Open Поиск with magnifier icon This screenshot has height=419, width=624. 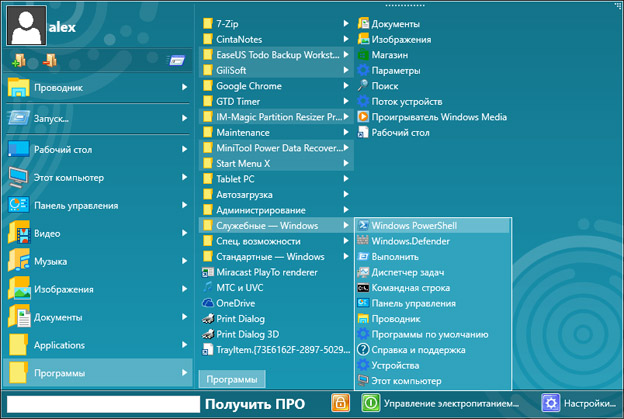378,86
